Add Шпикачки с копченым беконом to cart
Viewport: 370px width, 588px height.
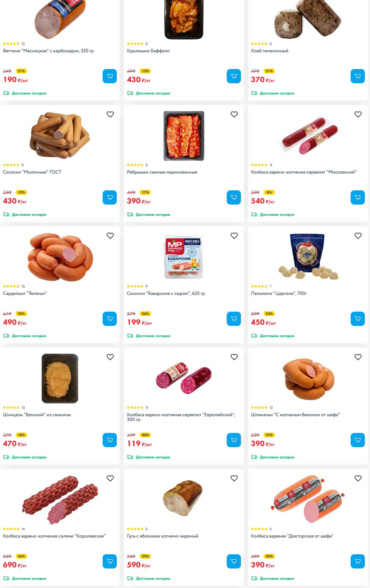point(357,440)
